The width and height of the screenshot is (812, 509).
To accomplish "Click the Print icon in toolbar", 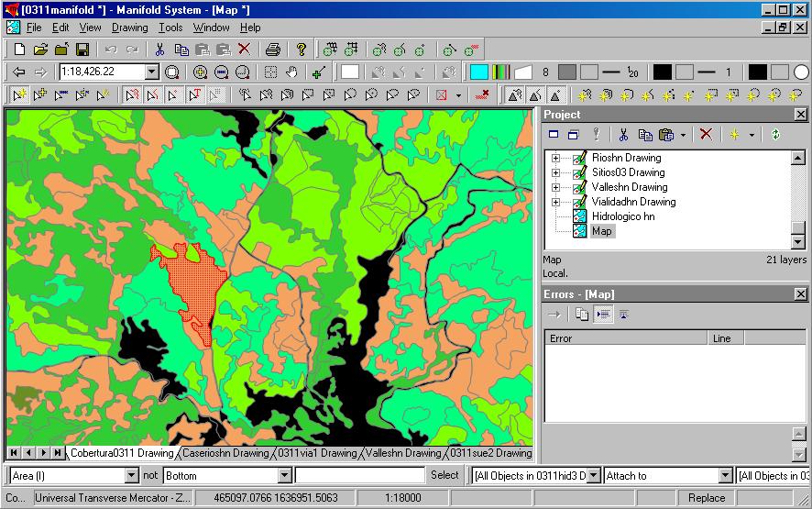I will pos(272,50).
